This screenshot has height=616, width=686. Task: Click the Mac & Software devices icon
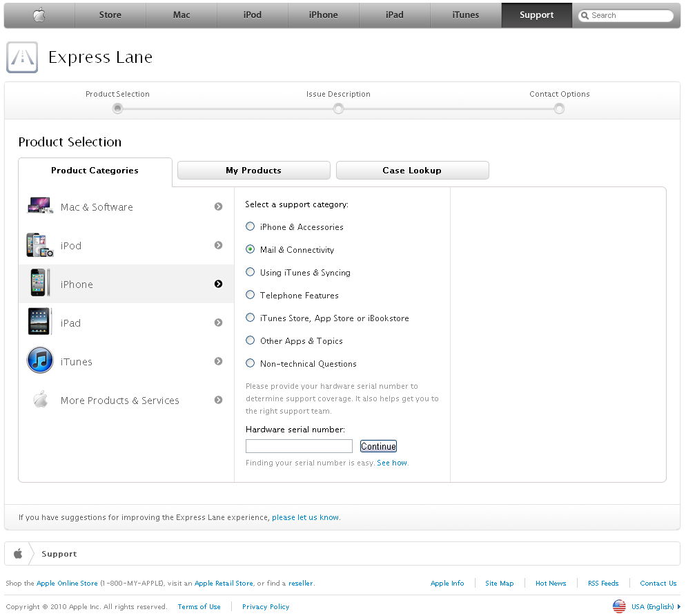[x=40, y=205]
